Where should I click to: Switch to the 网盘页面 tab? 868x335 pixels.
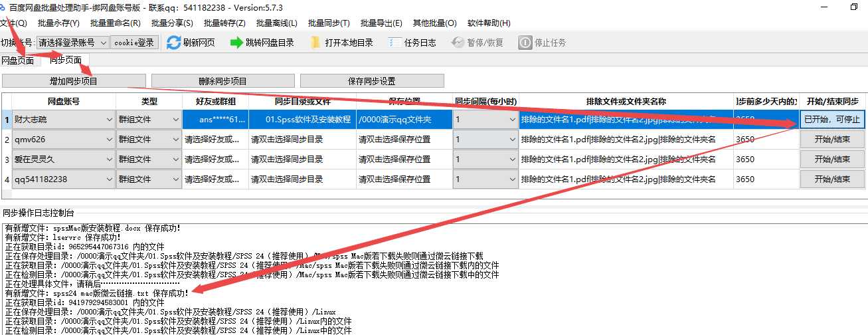18,60
